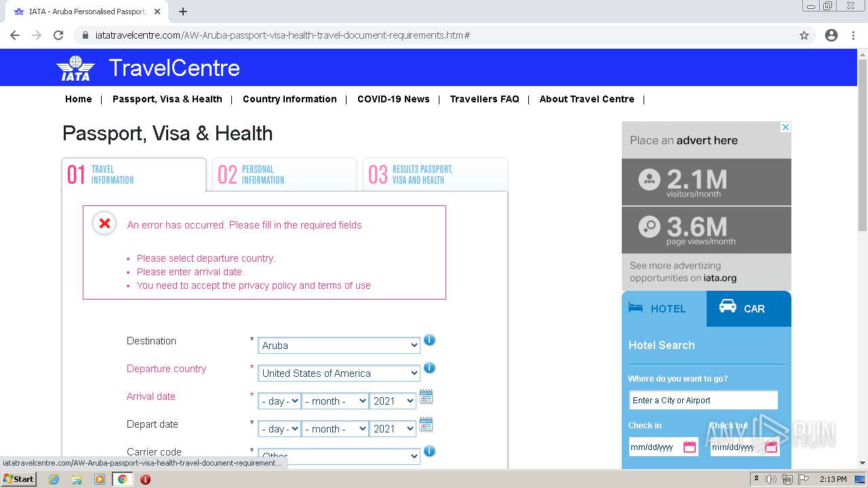Open the iata.org advertising opportunities link
The image size is (868, 488).
coord(719,278)
